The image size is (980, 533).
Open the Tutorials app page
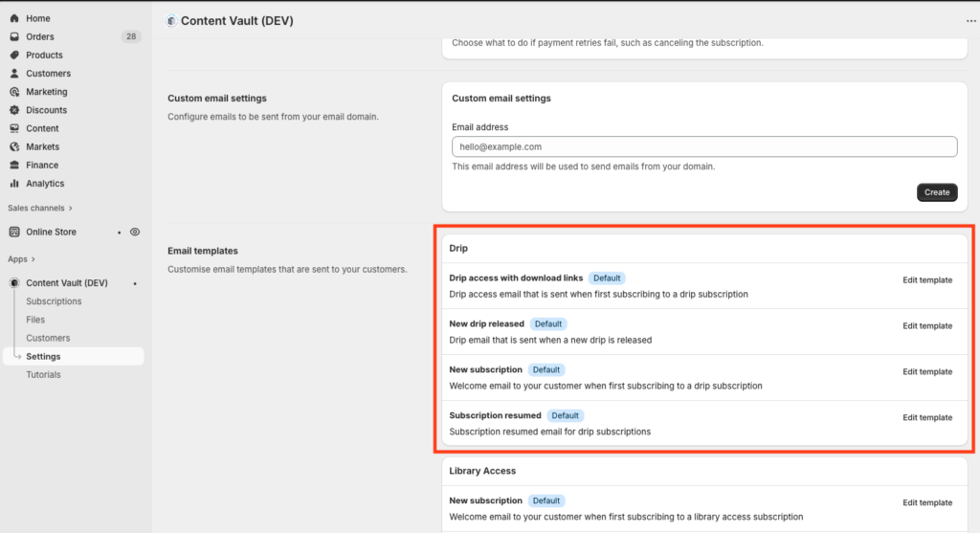(43, 375)
